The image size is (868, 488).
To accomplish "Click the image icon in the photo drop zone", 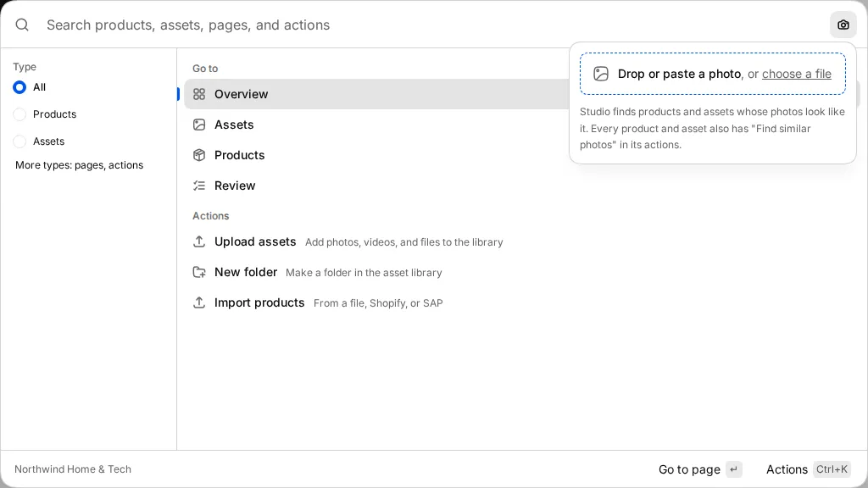I will [601, 74].
